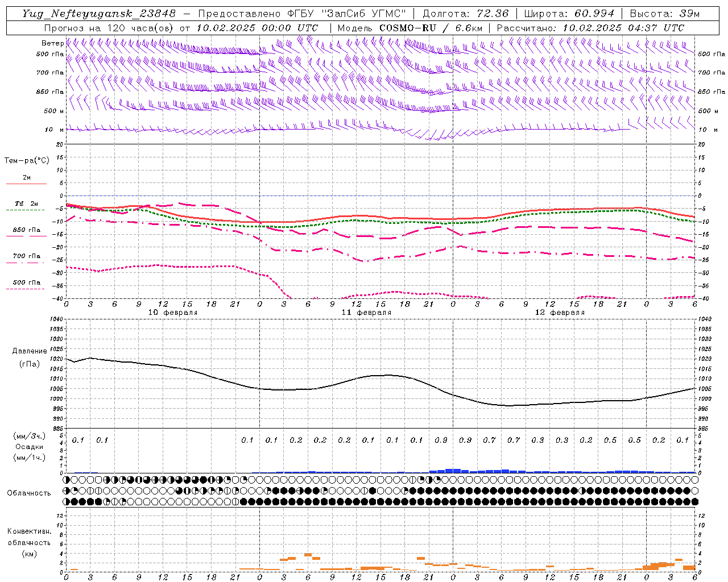Click the 10 февраля date label
This screenshot has height=582, width=728.
[173, 313]
